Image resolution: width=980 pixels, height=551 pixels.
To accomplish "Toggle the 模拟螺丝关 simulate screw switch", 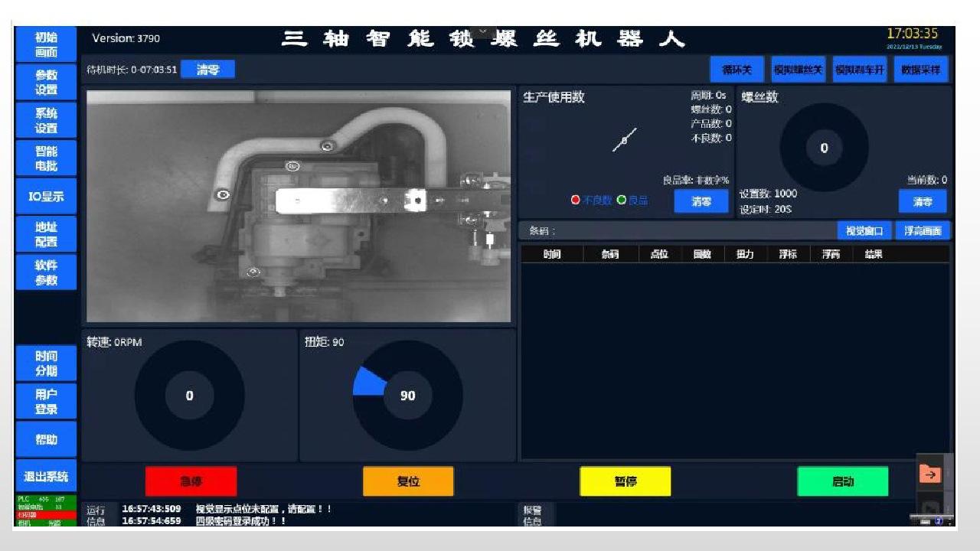I will click(797, 70).
